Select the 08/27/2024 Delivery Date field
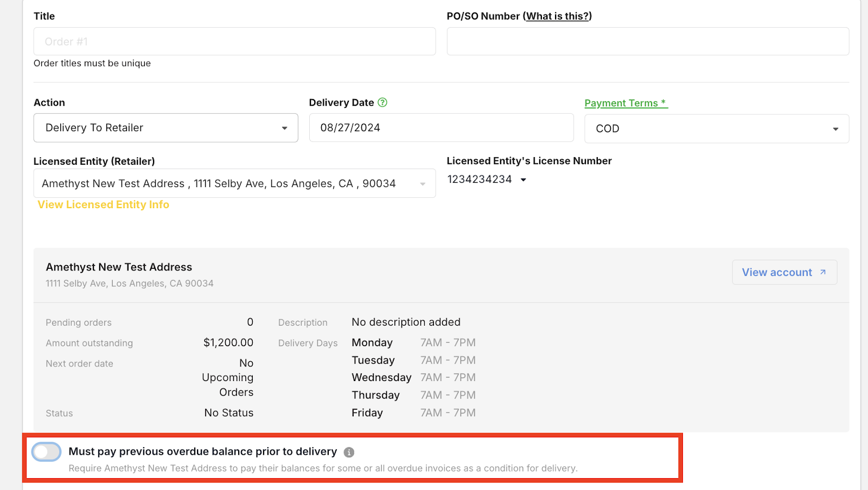The width and height of the screenshot is (868, 490). coord(441,128)
